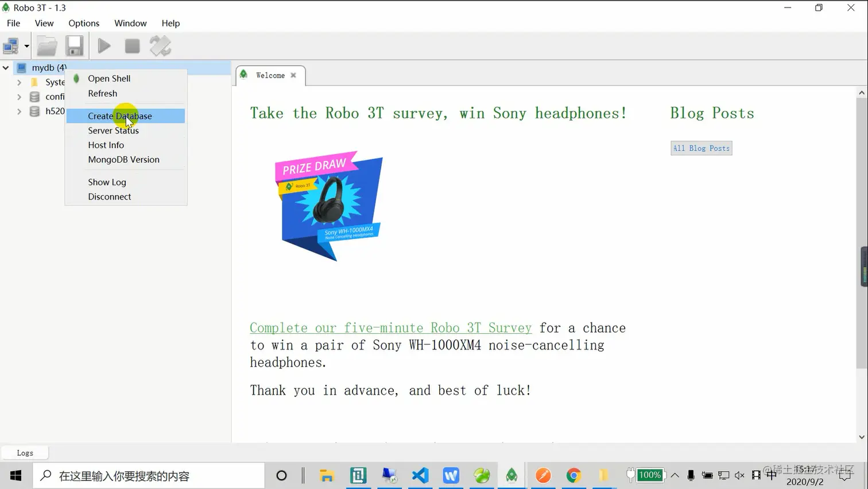This screenshot has height=489, width=868.
Task: Open Google Chrome from taskbar
Action: (x=573, y=476)
